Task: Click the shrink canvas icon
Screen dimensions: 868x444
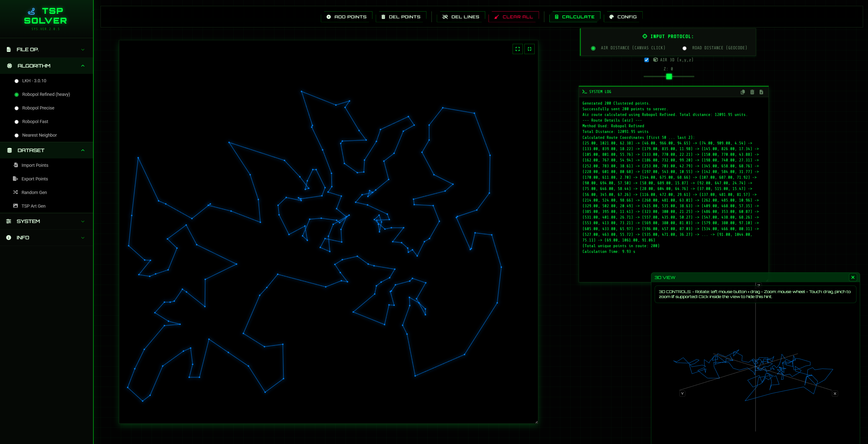Action: coord(529,49)
